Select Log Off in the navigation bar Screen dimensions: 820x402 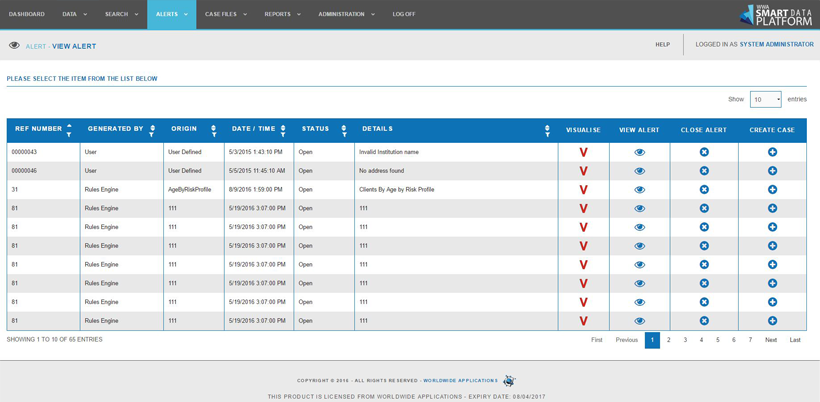pyautogui.click(x=404, y=14)
